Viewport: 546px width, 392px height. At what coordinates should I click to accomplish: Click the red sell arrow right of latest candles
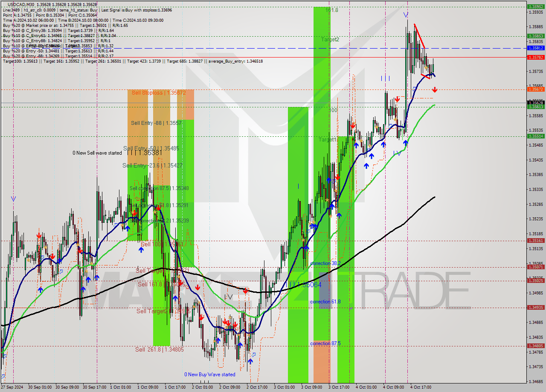pos(434,90)
